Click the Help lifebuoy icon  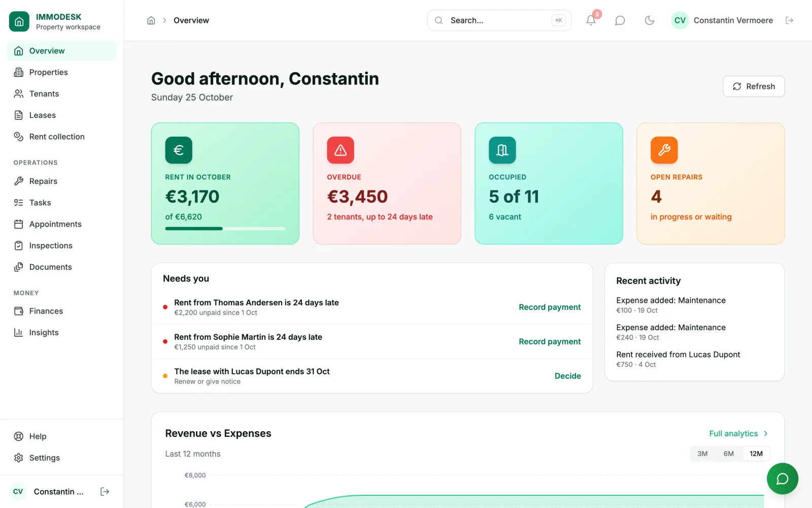point(19,436)
